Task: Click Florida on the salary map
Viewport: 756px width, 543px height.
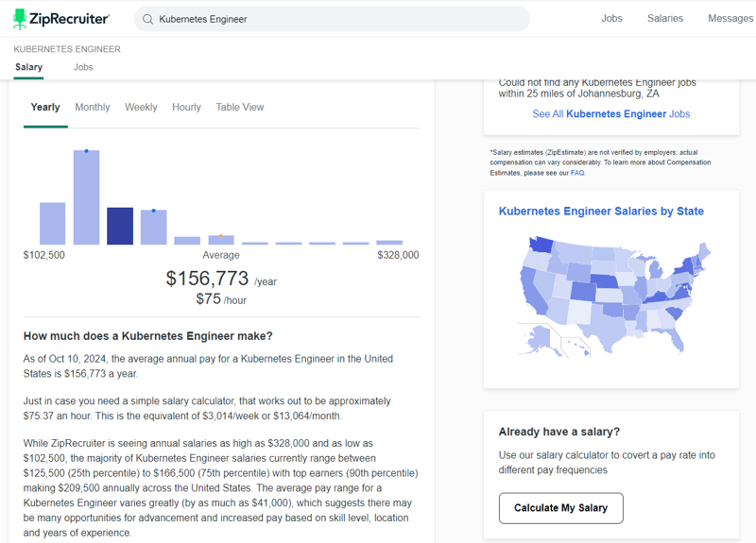Action: click(x=673, y=336)
